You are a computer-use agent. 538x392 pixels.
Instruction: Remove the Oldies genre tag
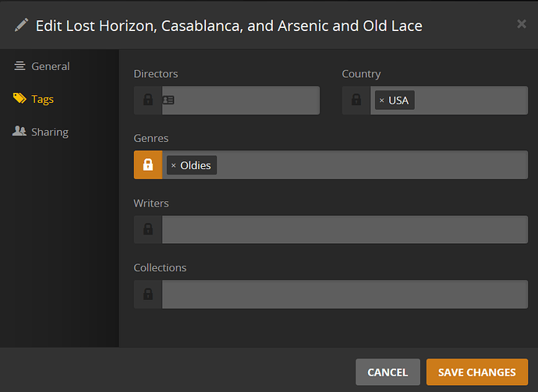point(173,165)
